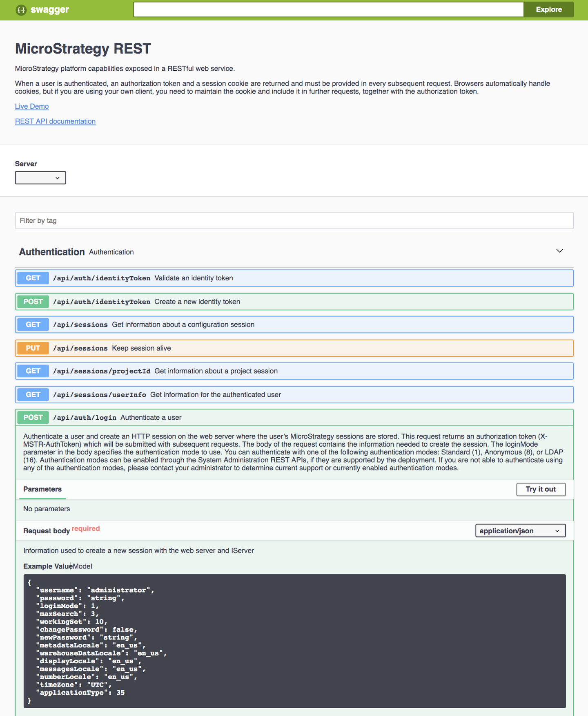588x716 pixels.
Task: Open the Live Demo link
Action: click(x=32, y=106)
